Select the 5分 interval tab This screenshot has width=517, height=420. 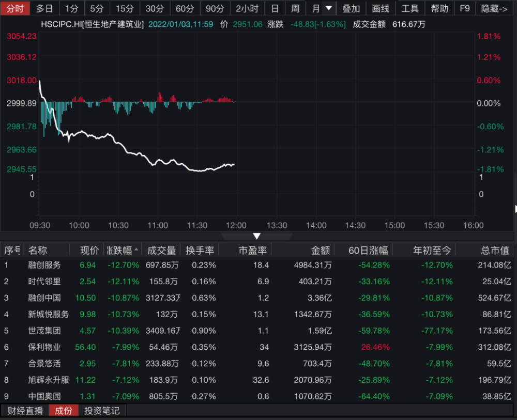click(97, 8)
